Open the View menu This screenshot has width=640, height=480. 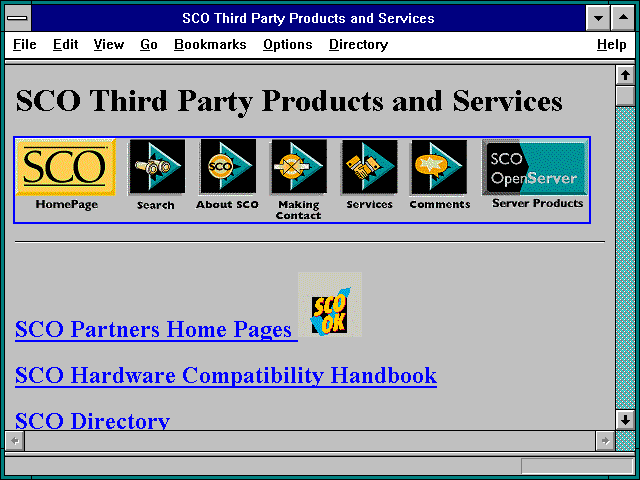coord(109,44)
